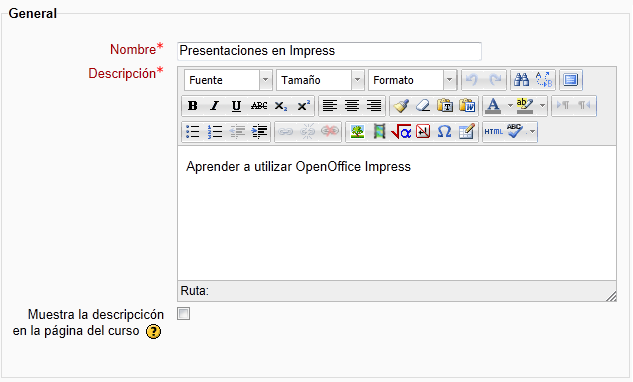
Task: Toggle strikethrough text formatting
Action: click(x=259, y=106)
